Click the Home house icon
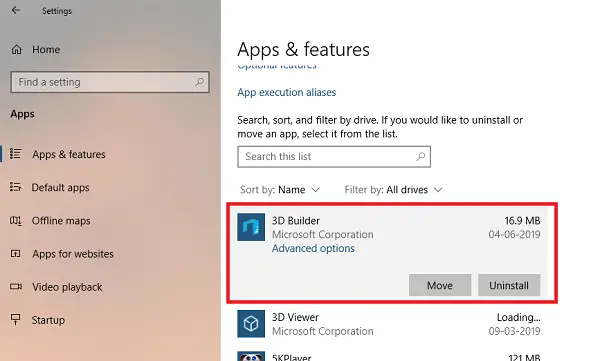The height and width of the screenshot is (361, 600). 16,49
